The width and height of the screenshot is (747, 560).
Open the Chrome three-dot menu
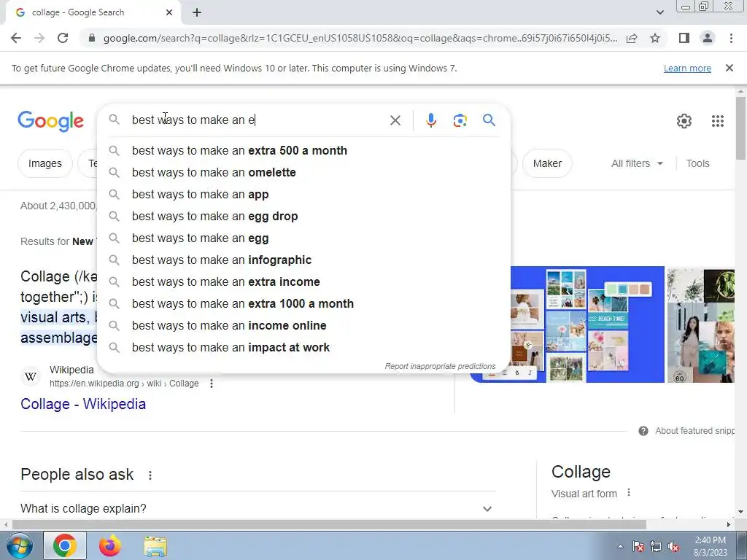click(x=731, y=38)
